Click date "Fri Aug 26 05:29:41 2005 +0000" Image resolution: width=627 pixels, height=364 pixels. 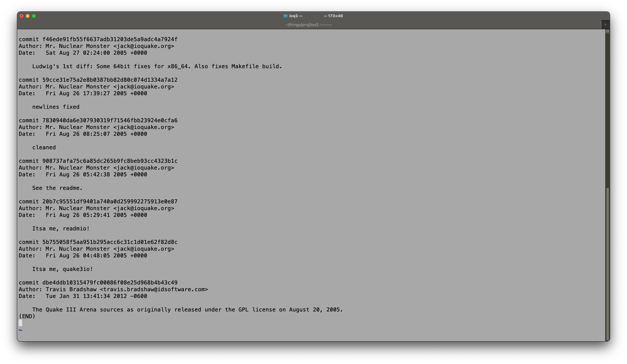[x=96, y=215]
